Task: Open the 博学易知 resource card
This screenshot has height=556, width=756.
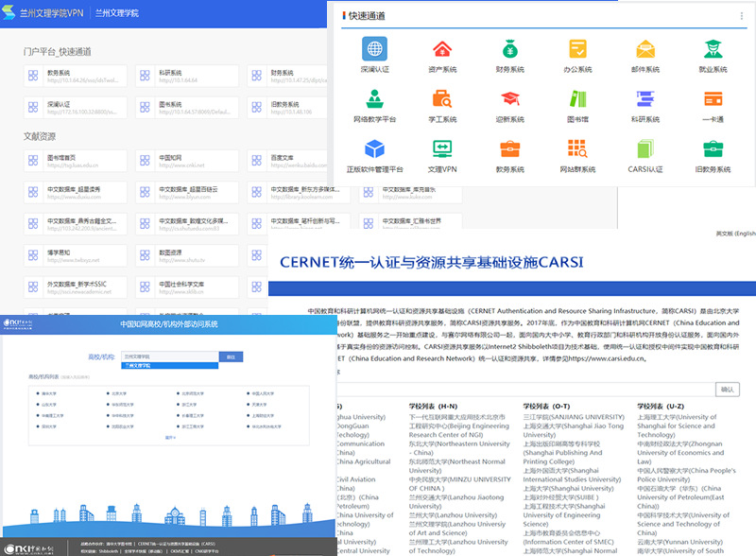Action: (76, 255)
